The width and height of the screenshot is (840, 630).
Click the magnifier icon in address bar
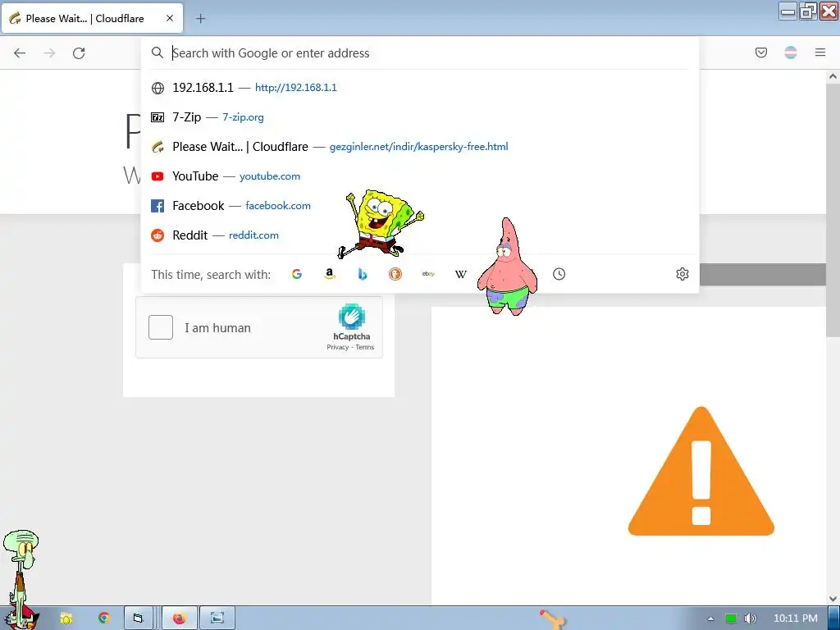pyautogui.click(x=157, y=52)
